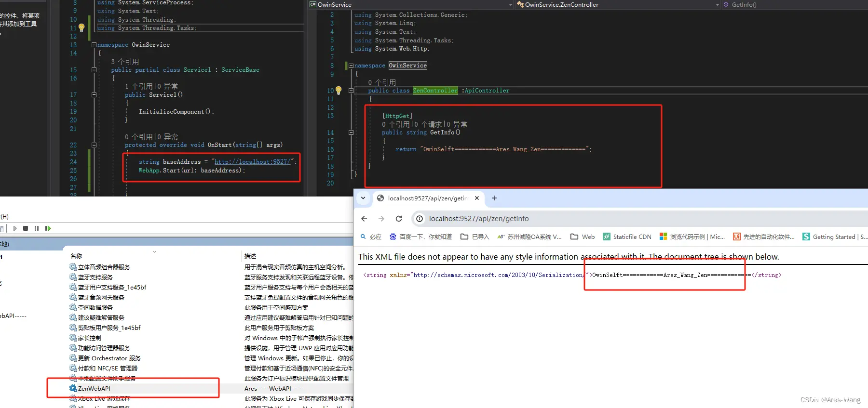Click the Stop Service square icon
The width and height of the screenshot is (868, 408).
[26, 228]
